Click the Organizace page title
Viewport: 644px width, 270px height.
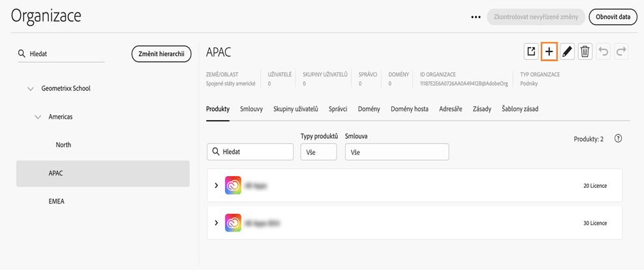pos(46,16)
